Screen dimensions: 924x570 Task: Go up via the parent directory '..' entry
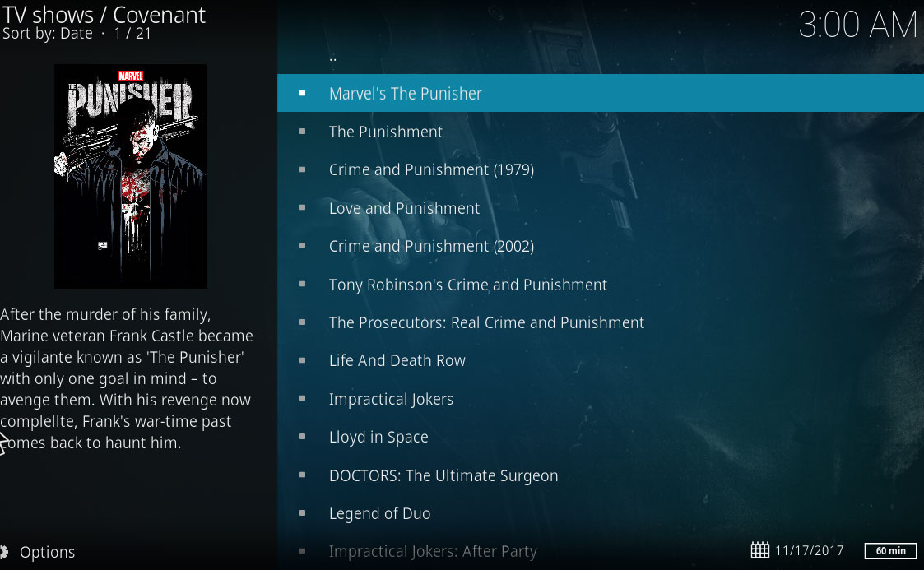[601, 57]
